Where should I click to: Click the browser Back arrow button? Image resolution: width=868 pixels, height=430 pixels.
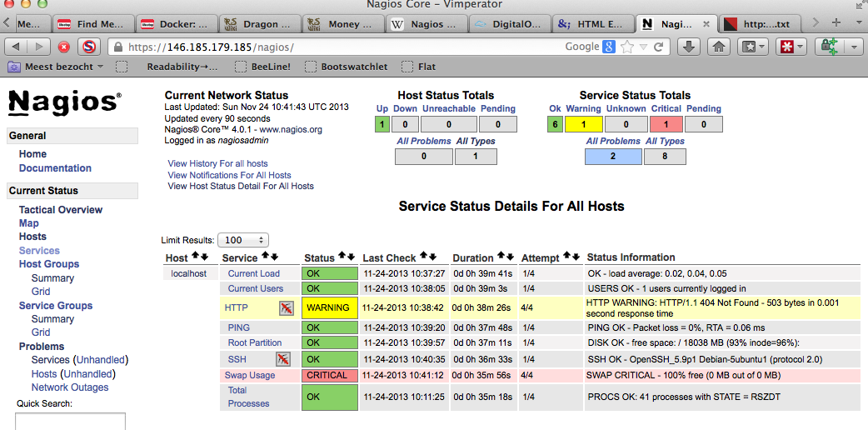point(16,47)
